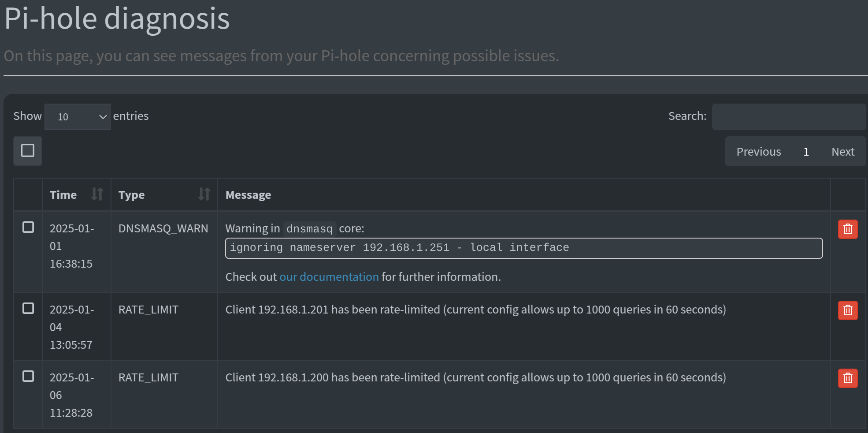Select the ignoring nameserver warning text box
The image size is (868, 433).
(524, 248)
